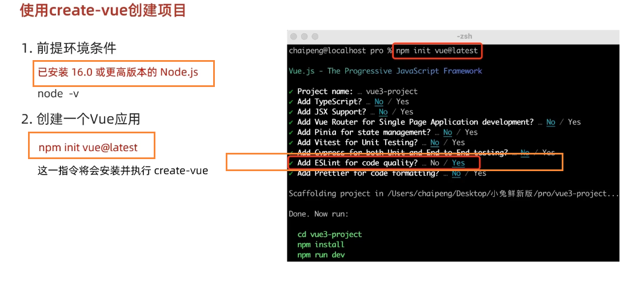Choose Yes for Add JSX Support

(x=407, y=112)
